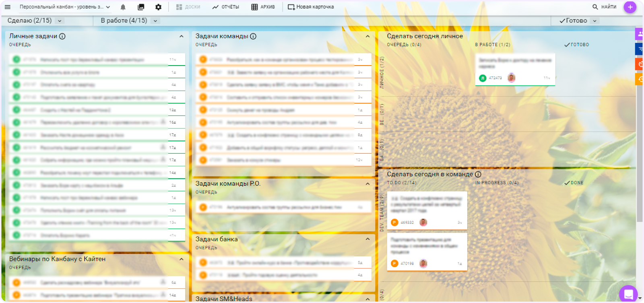Image resolution: width=644 pixels, height=303 pixels.
Task: Switch to the Архив view
Action: pos(263,7)
